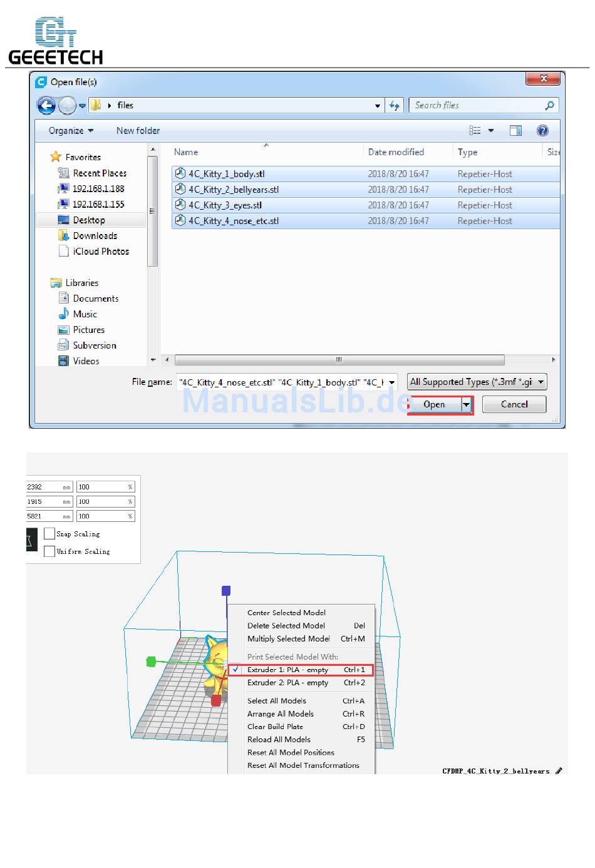
Task: Select Extruder 2: PLA option
Action: click(x=287, y=683)
